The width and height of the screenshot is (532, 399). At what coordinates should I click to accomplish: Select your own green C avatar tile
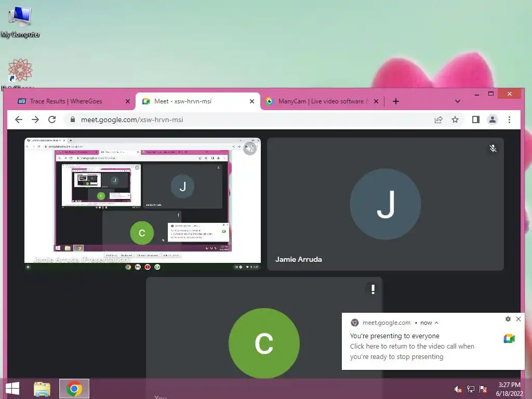[x=264, y=343]
